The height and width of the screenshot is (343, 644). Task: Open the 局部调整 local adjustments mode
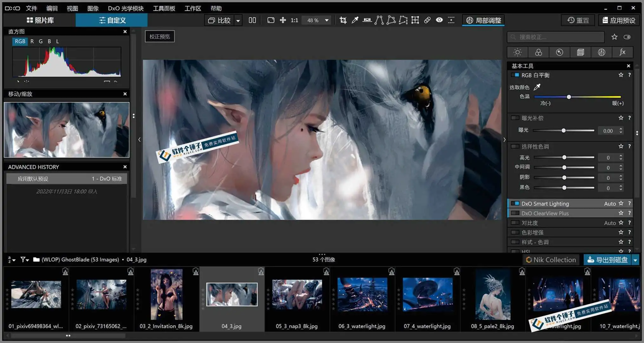click(483, 20)
